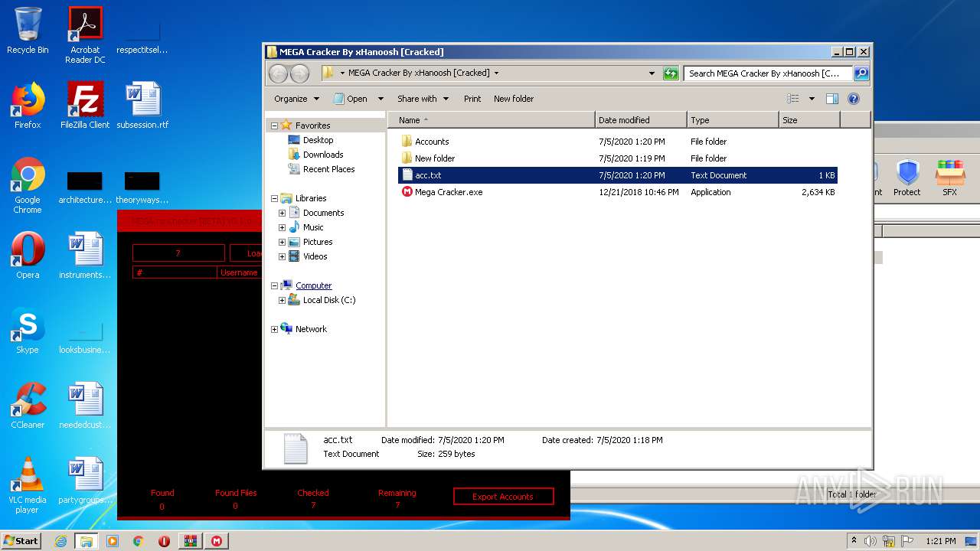Screen dimensions: 980x551
Task: Sort by Date modified column
Action: [641, 120]
